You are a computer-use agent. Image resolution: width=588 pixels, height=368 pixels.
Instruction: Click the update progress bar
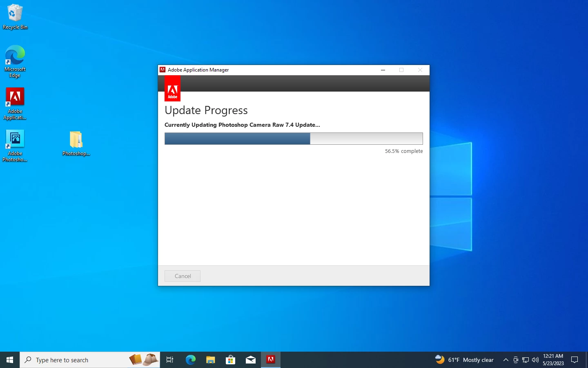(294, 139)
